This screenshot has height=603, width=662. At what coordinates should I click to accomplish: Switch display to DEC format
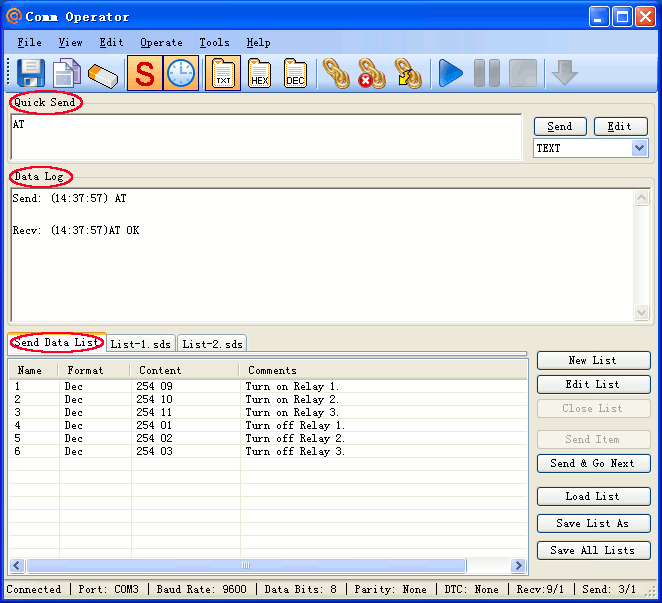click(295, 74)
